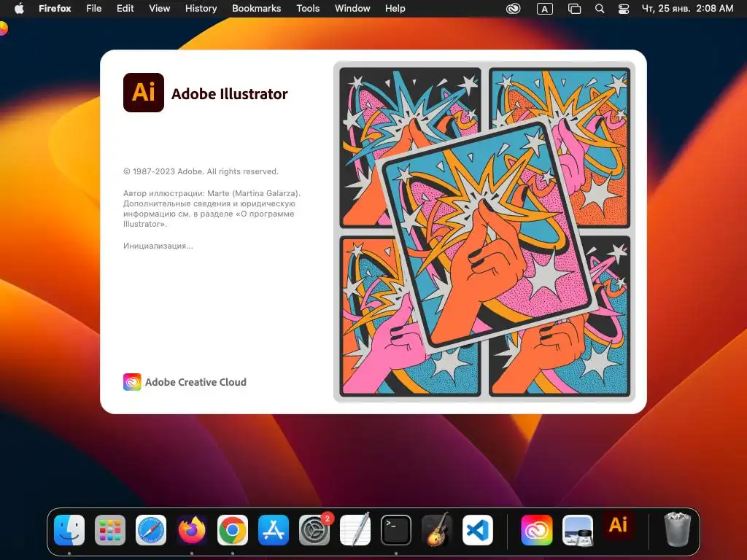This screenshot has height=560, width=747.
Task: Open the Trash from the Dock
Action: [x=677, y=529]
